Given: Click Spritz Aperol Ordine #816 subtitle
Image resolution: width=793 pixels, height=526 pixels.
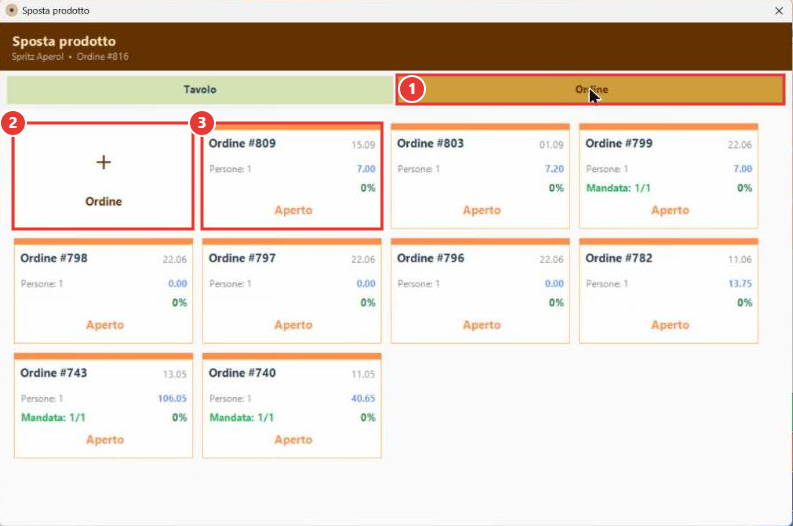Looking at the screenshot, I should [x=70, y=57].
